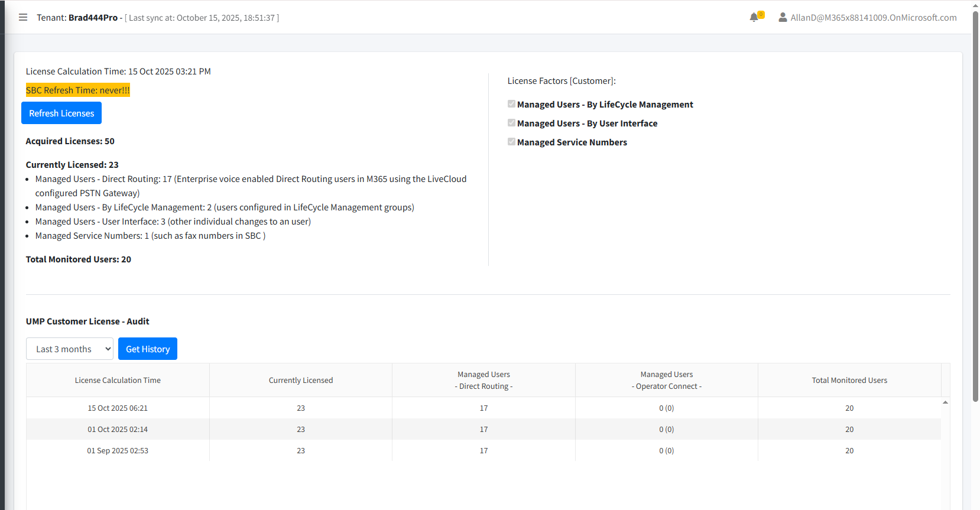
Task: Click the user profile avatar icon
Action: [783, 18]
